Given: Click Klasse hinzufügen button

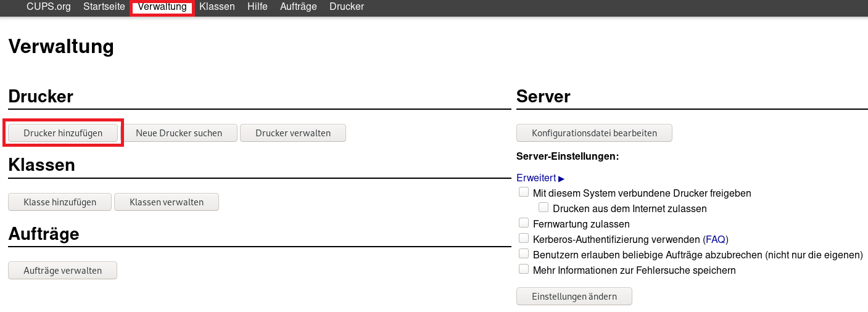Looking at the screenshot, I should tap(60, 202).
